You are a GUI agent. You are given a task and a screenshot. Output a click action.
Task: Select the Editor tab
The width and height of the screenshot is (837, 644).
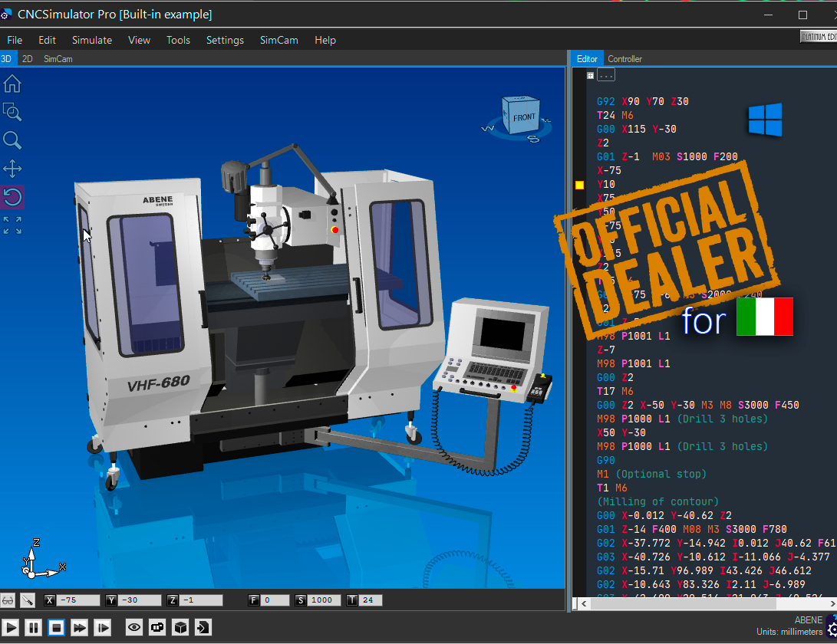[x=587, y=59]
